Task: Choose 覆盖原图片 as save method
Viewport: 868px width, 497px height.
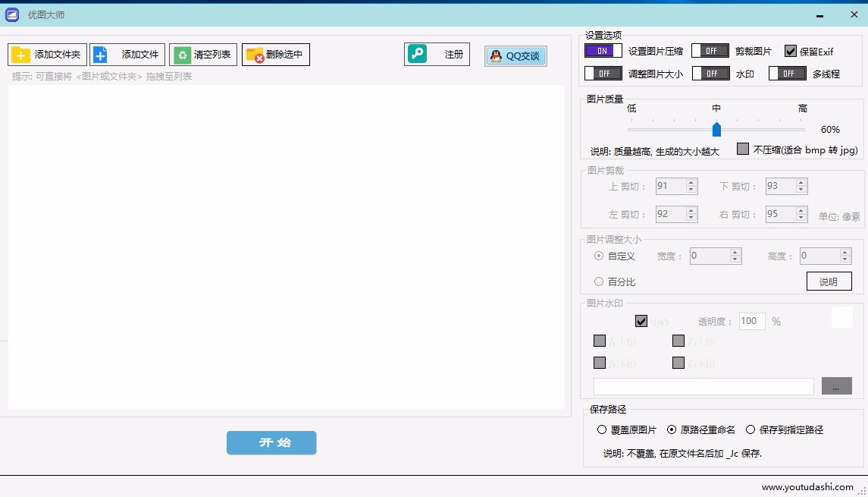Action: click(x=601, y=429)
